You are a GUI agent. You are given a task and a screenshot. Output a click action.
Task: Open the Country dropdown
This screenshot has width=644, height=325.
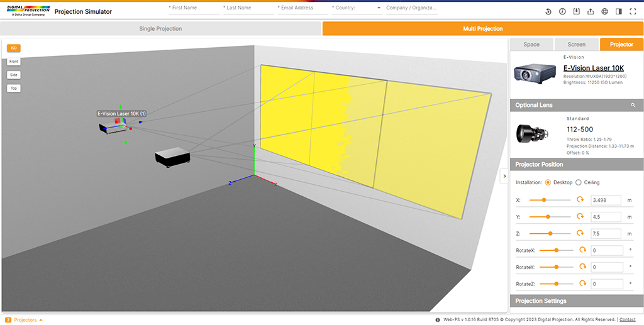[x=357, y=8]
